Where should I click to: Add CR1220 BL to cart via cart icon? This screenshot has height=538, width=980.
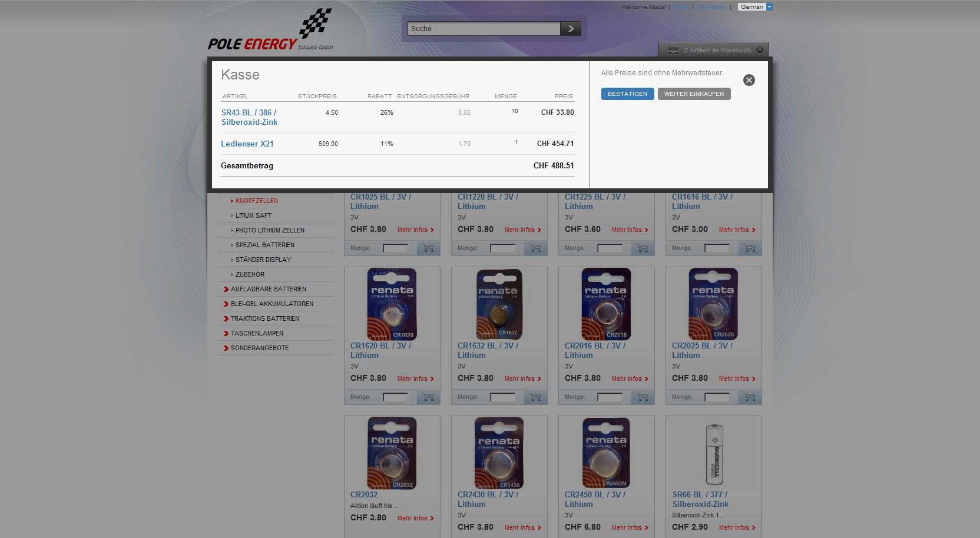tap(535, 248)
